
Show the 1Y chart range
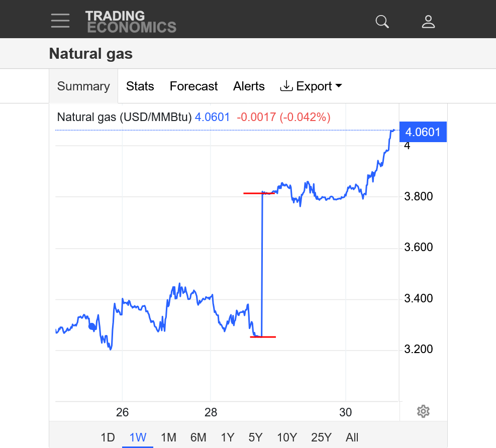[228, 437]
